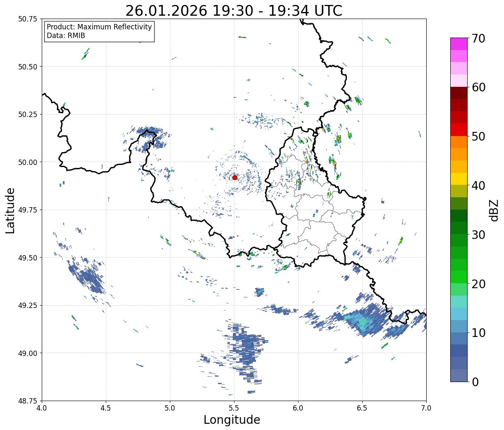This screenshot has height=430, width=504.
Task: Click the latitude tick label 50.75
Action: click(28, 19)
